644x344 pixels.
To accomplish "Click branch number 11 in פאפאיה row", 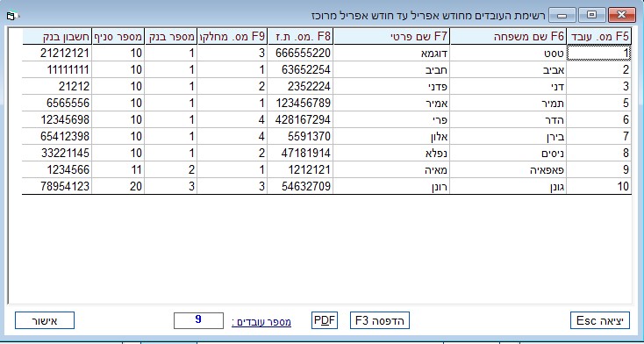I will coord(118,169).
